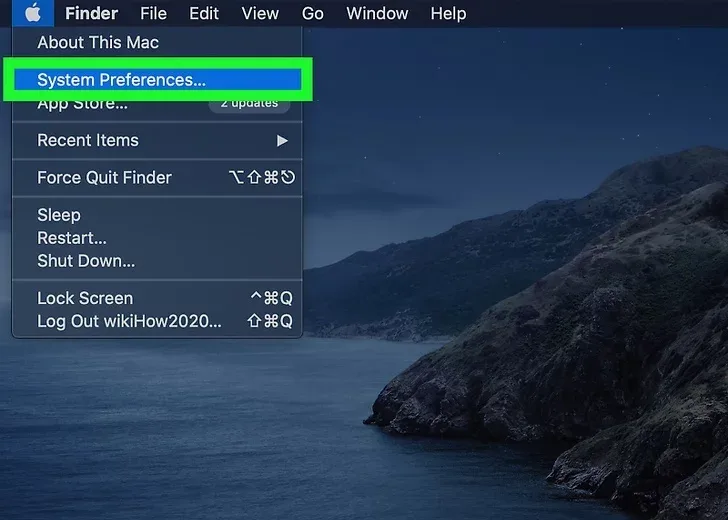Select Recent Items entry

tap(157, 140)
